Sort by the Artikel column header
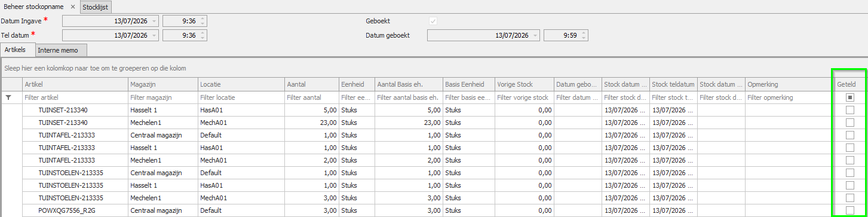Screen dimensions: 868x217 tap(75, 84)
